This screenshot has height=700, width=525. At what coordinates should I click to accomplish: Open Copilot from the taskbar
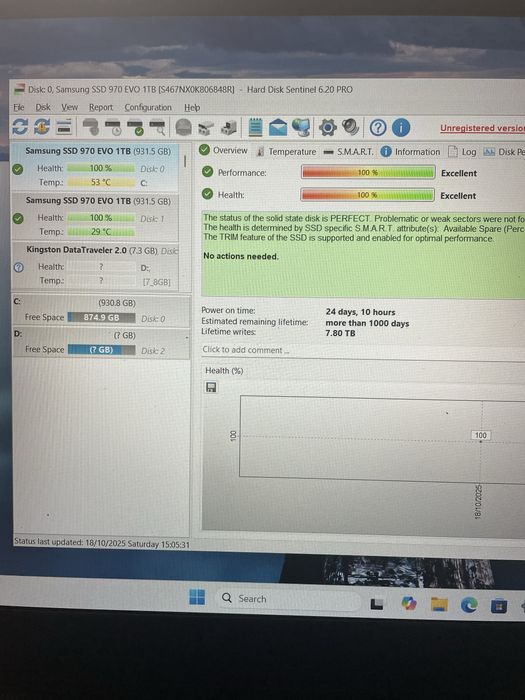point(408,604)
